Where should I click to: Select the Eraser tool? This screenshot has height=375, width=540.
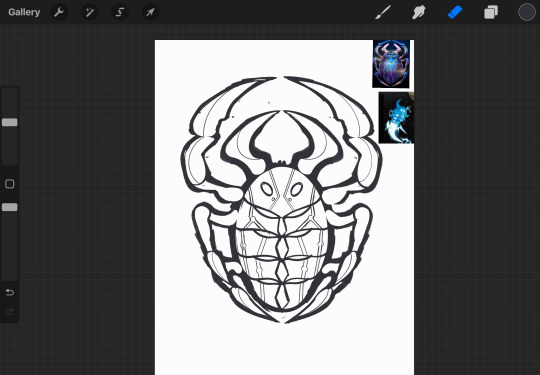click(455, 12)
